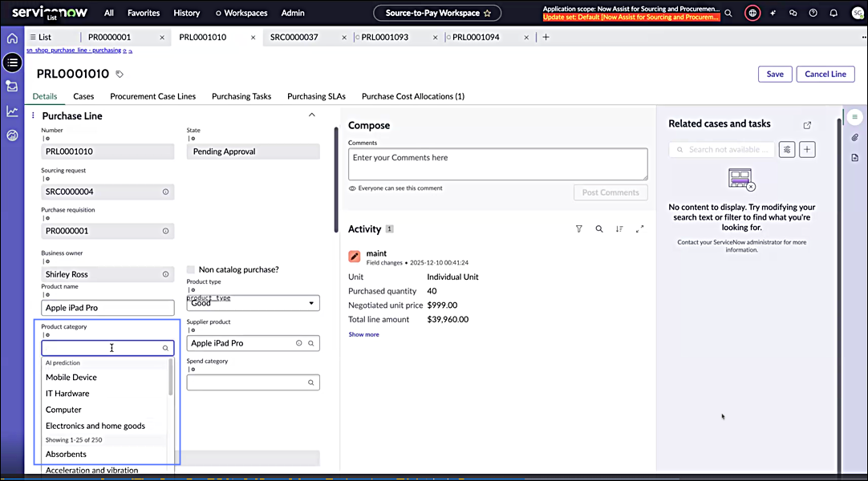Open the analytics chart icon in sidebar

click(x=12, y=111)
